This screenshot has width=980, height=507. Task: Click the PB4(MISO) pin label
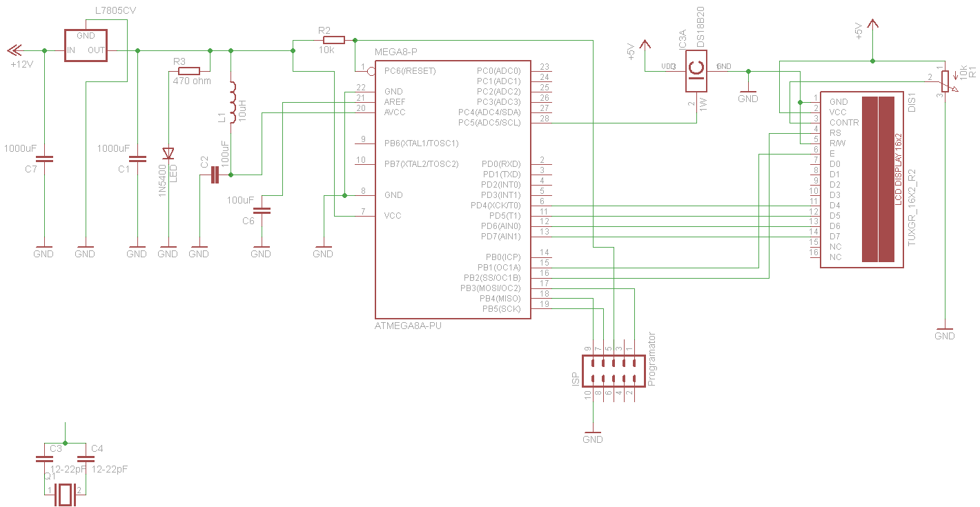[x=500, y=299]
